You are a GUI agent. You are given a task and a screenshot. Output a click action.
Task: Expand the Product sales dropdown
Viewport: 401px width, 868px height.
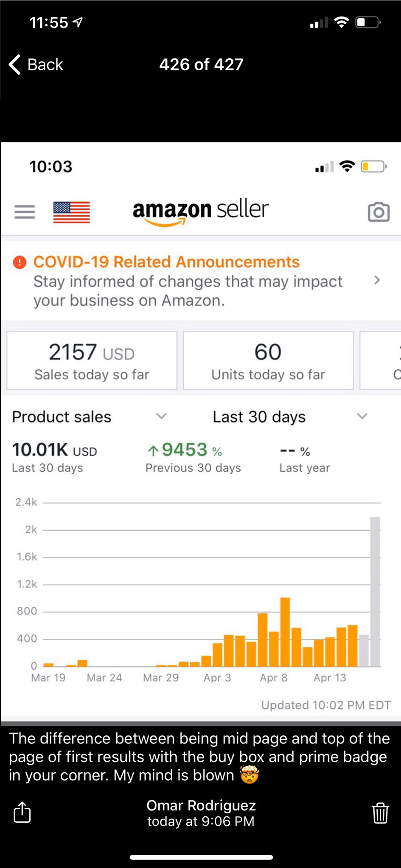[161, 416]
